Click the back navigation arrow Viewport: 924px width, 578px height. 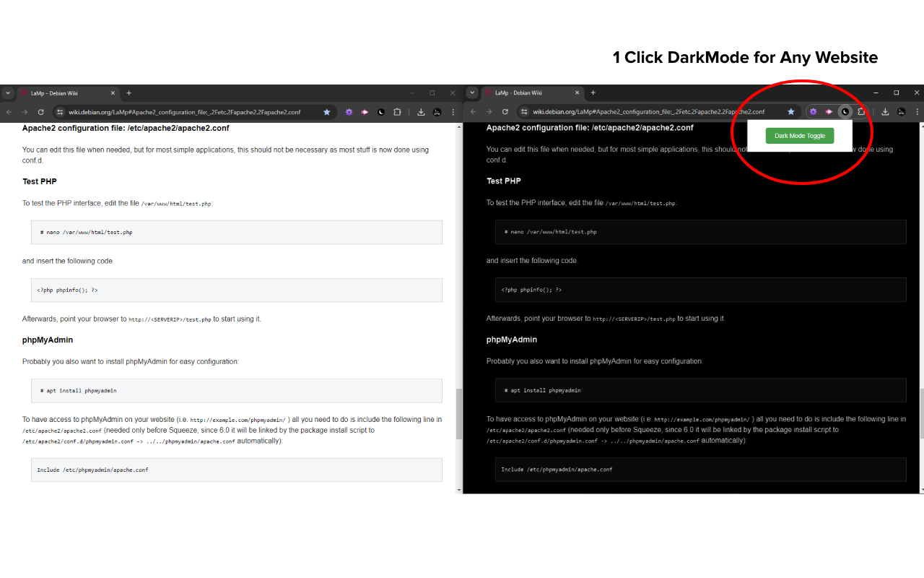click(x=7, y=111)
